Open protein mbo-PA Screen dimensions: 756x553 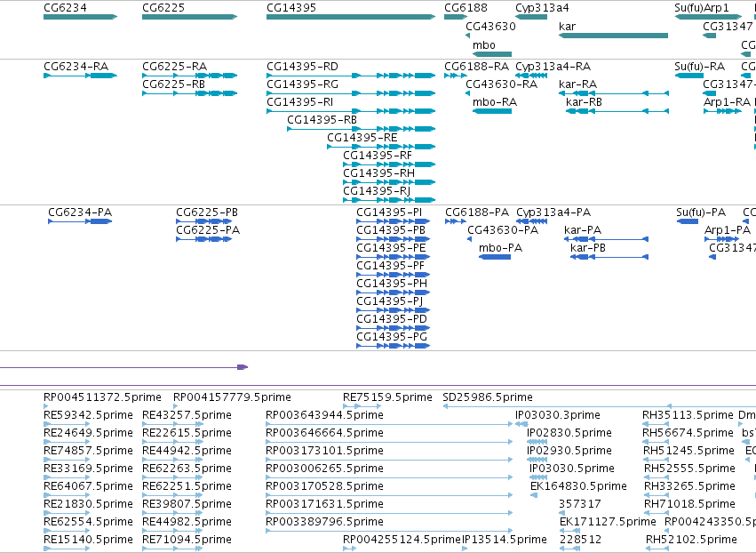(x=500, y=248)
